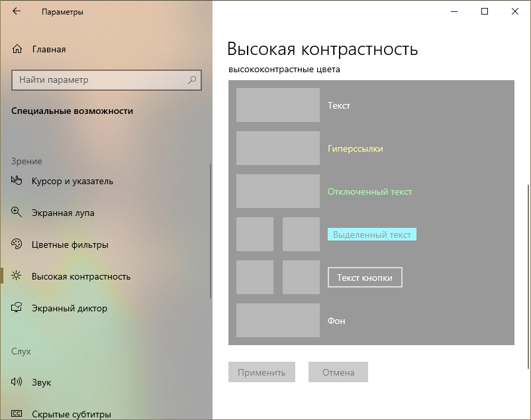This screenshot has height=420, width=531.
Task: Click the Высокая контрастность sun icon
Action: click(x=17, y=276)
